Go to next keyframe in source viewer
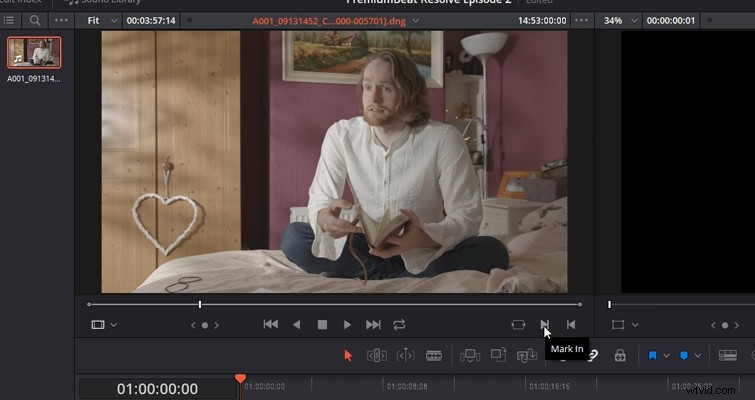Viewport: 755px width, 400px height. (216, 325)
